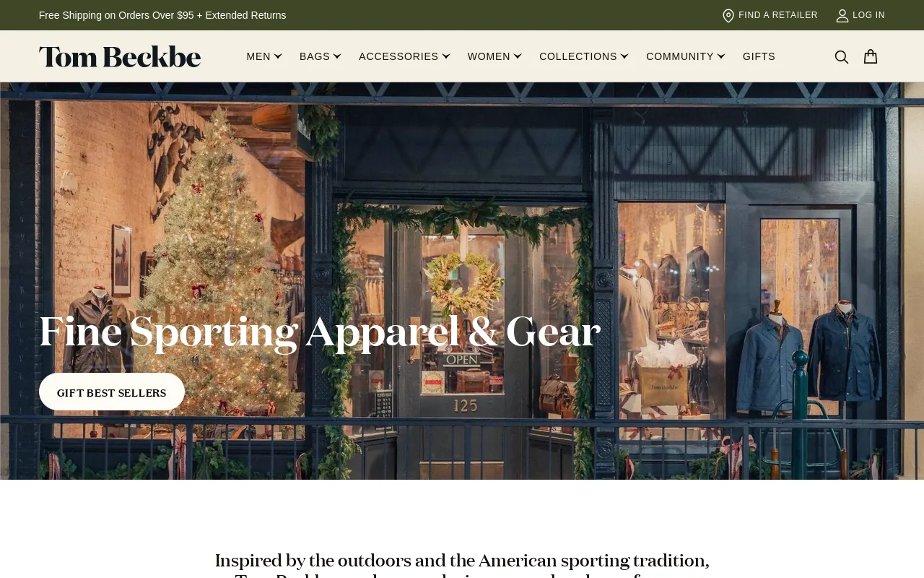This screenshot has width=924, height=578.
Task: Select the WOMEN navigation item
Action: 489,56
